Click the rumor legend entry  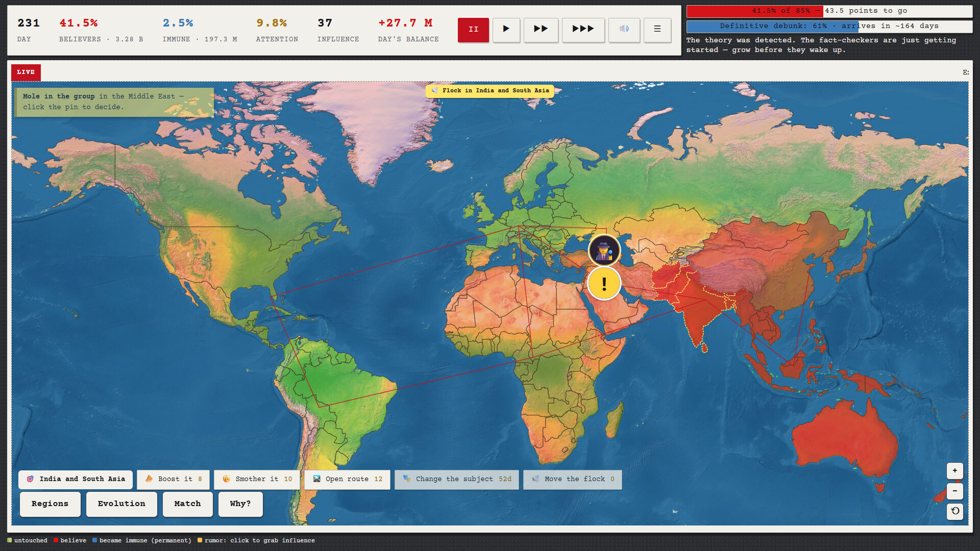tap(256, 541)
